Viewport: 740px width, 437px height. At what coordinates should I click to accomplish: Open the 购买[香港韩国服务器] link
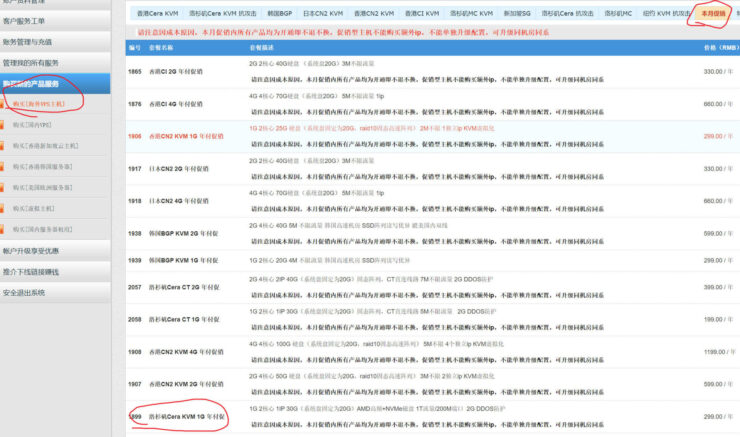tap(42, 167)
